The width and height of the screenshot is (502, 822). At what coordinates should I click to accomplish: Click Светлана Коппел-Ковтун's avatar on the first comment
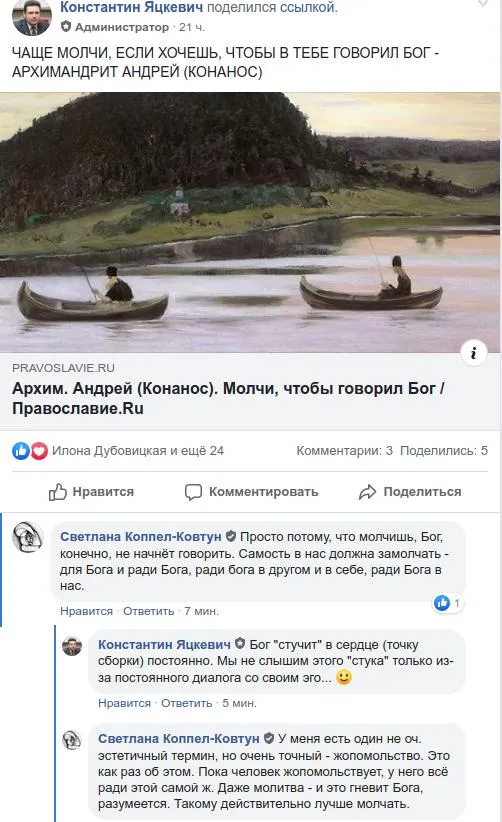point(27,537)
